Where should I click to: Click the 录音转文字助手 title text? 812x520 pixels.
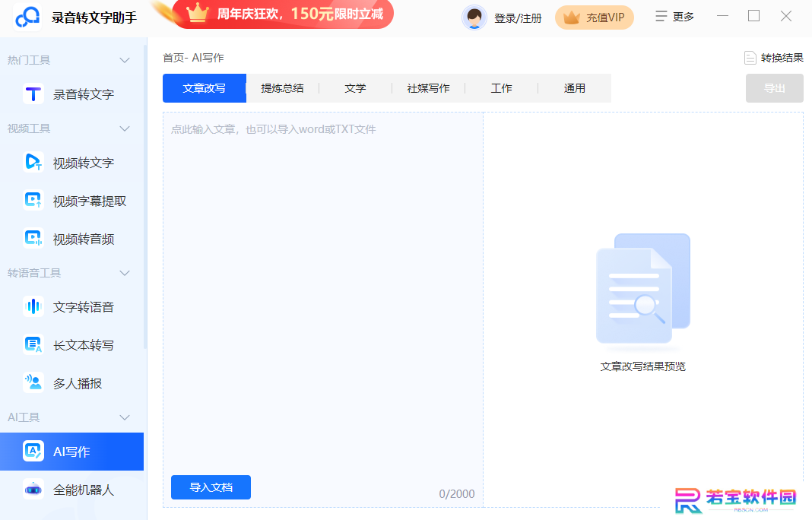pos(94,17)
